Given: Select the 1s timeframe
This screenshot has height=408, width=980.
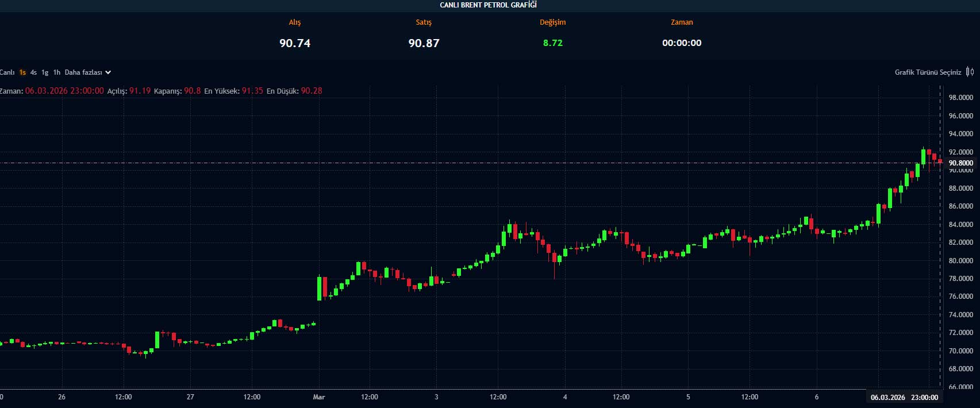Looking at the screenshot, I should [x=22, y=72].
